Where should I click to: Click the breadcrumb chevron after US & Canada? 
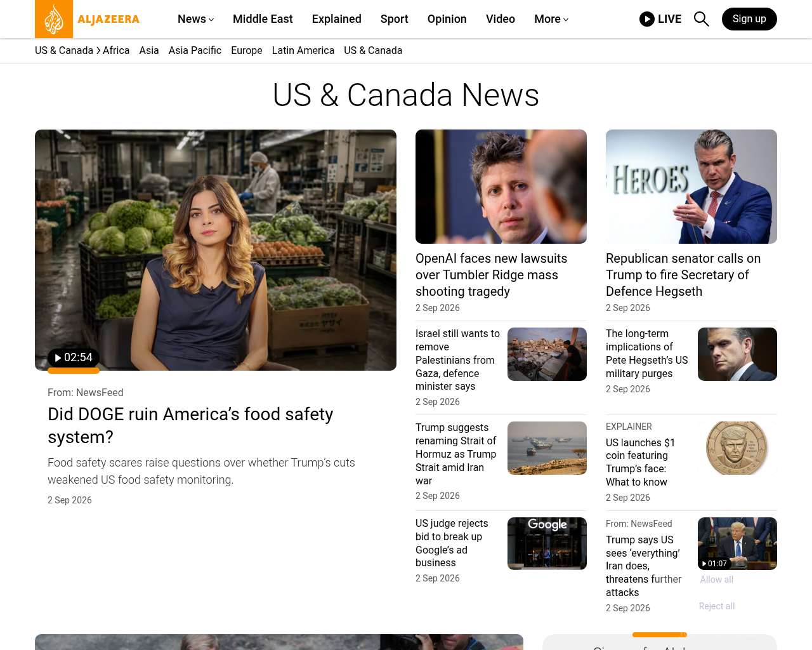pyautogui.click(x=98, y=50)
